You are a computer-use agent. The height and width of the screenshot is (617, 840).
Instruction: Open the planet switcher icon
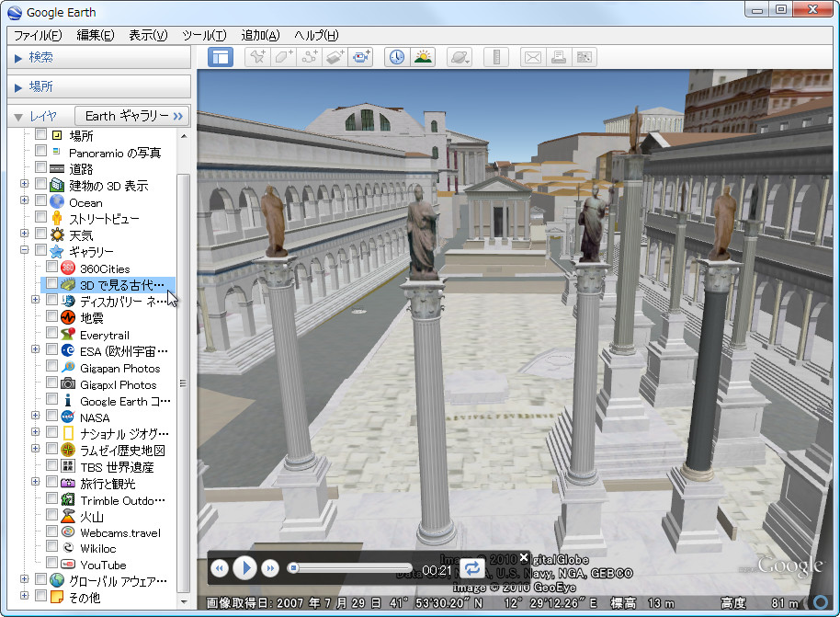(460, 57)
